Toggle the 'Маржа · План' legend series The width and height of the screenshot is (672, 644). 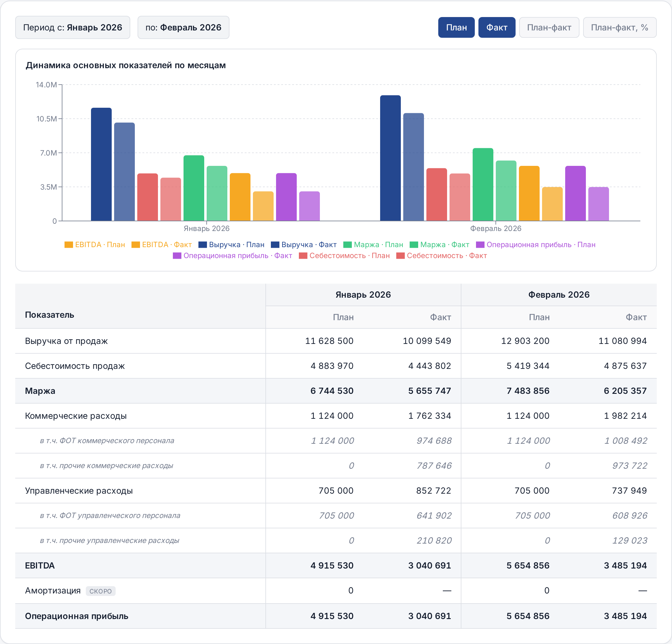tap(373, 244)
